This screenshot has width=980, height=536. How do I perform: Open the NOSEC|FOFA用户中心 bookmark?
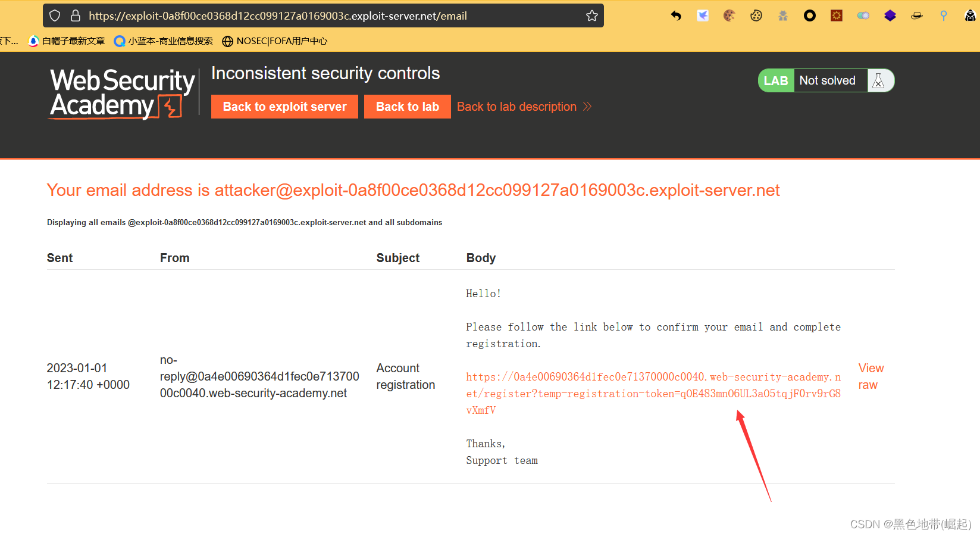[x=275, y=40]
